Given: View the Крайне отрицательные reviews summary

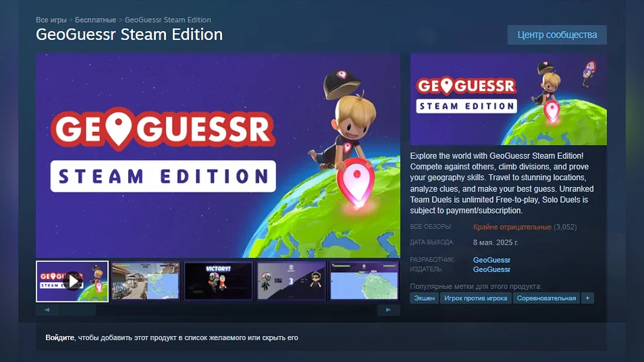Looking at the screenshot, I should click(512, 227).
